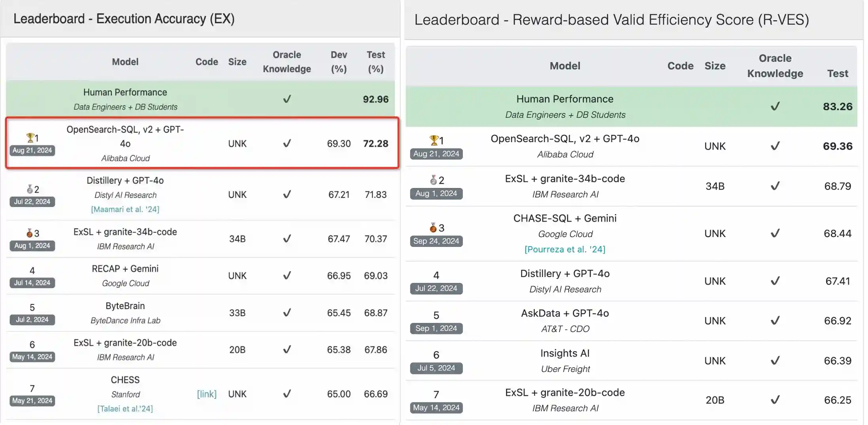The height and width of the screenshot is (425, 868).
Task: Click the Oracle Knowledge checkmark for Insights AI
Action: click(775, 360)
